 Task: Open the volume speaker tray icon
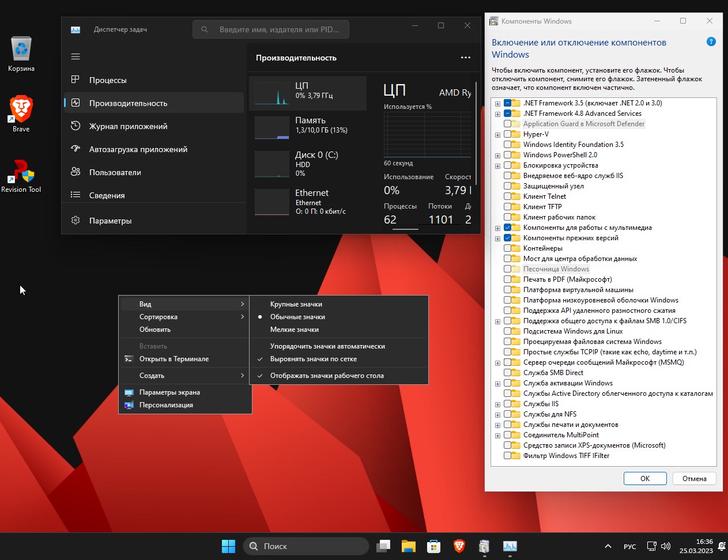point(666,546)
